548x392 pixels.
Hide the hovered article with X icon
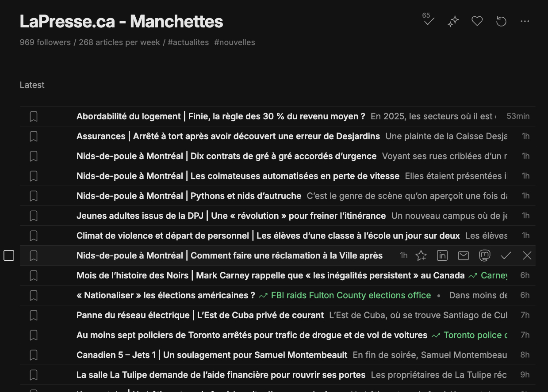[x=527, y=255]
